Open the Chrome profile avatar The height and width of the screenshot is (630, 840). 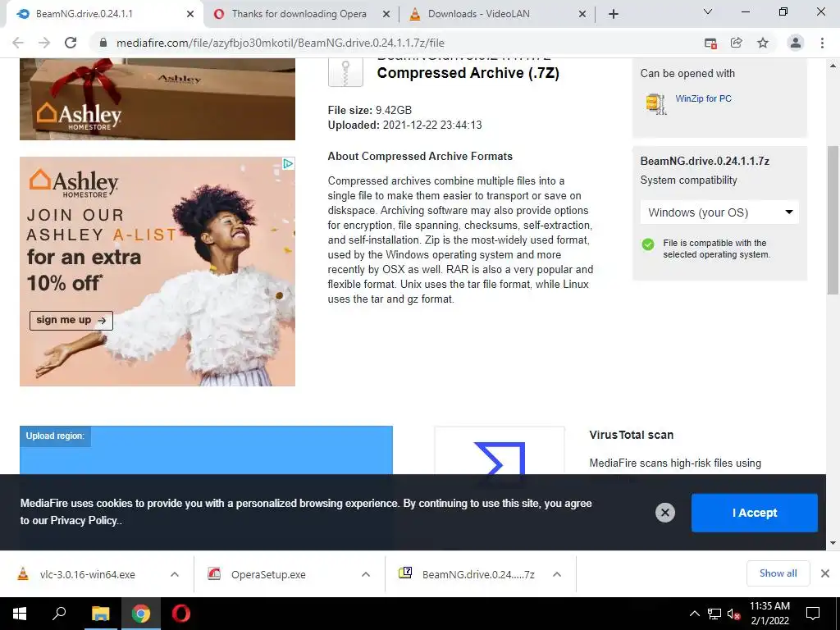796,43
